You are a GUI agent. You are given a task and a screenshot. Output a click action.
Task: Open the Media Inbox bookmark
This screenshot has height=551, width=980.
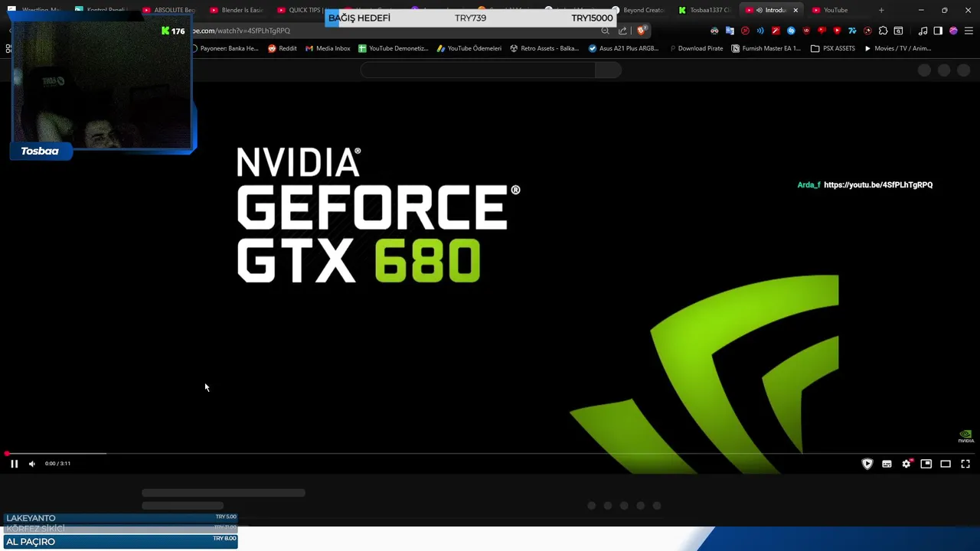tap(328, 48)
